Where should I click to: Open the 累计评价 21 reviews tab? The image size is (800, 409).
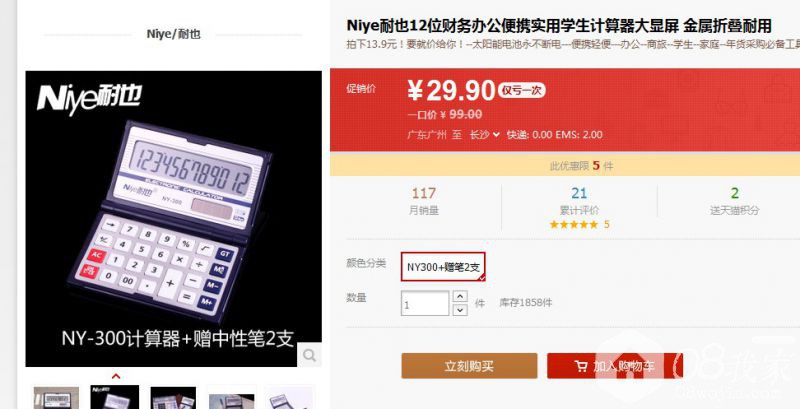tap(579, 201)
